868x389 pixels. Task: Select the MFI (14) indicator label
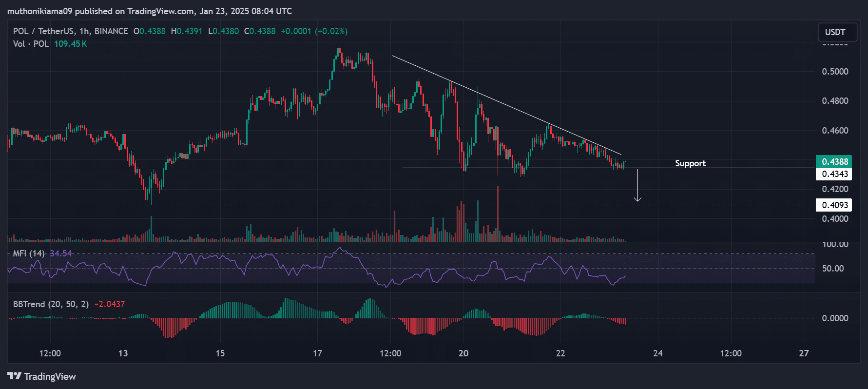tap(29, 253)
